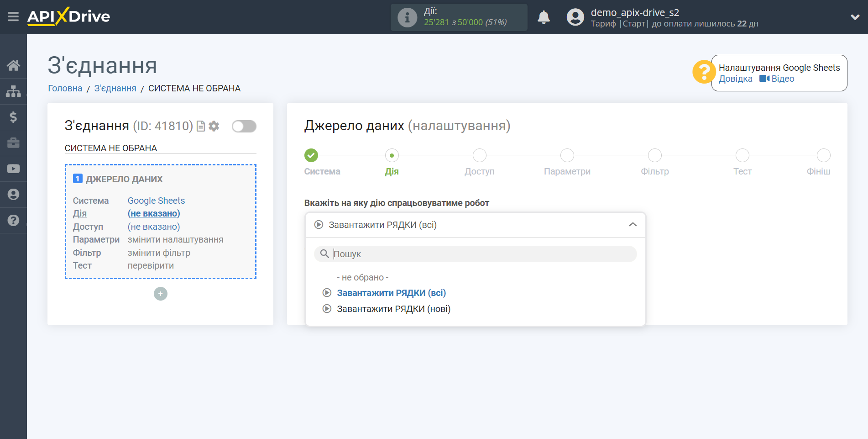Click the yellow question mark help icon
868x439 pixels.
pos(704,72)
